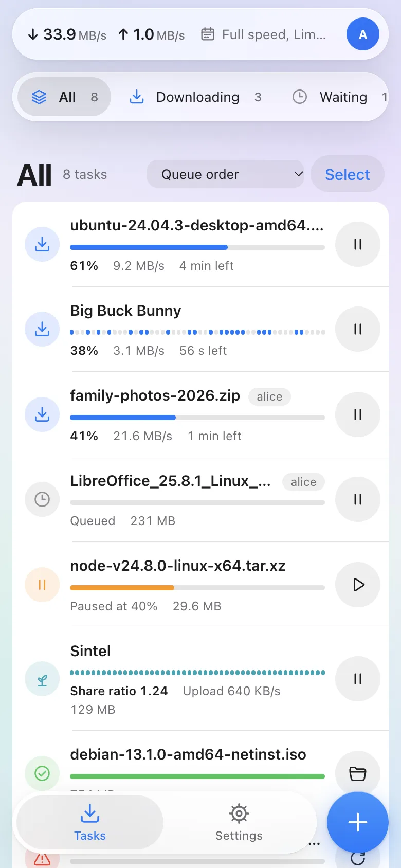Open the account avatar A
The width and height of the screenshot is (401, 868).
point(363,34)
